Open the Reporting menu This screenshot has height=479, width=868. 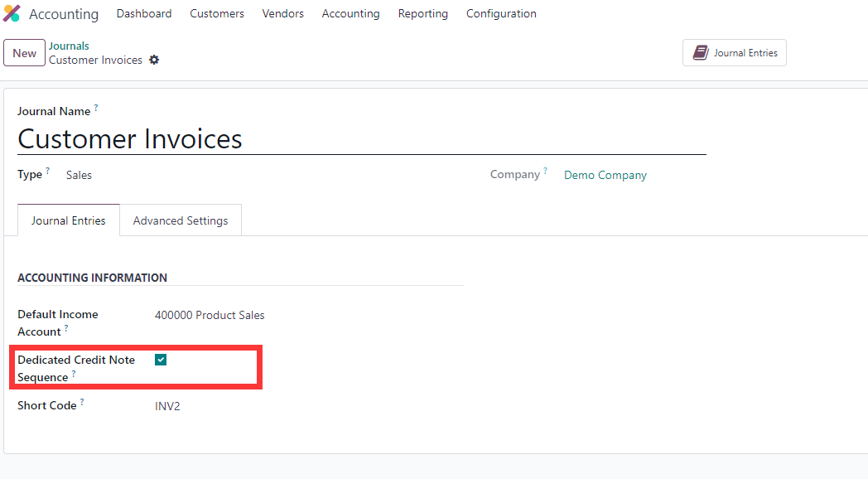pos(423,13)
